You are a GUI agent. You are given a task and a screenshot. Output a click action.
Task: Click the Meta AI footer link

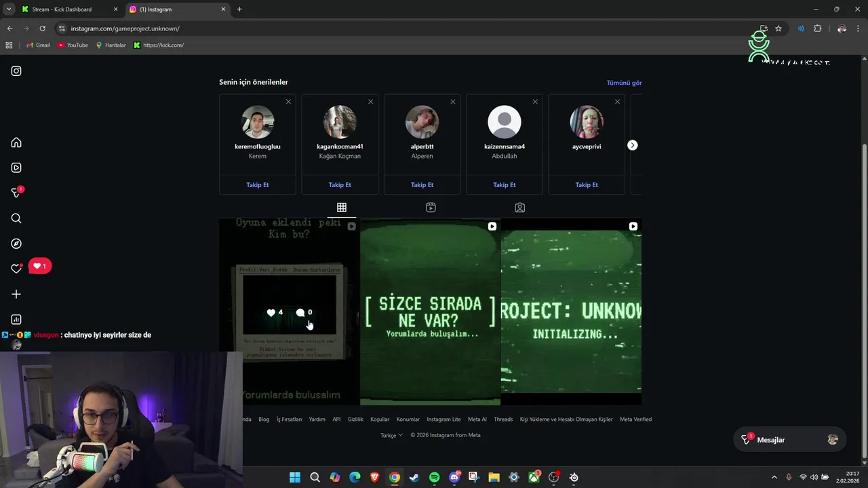tap(477, 420)
